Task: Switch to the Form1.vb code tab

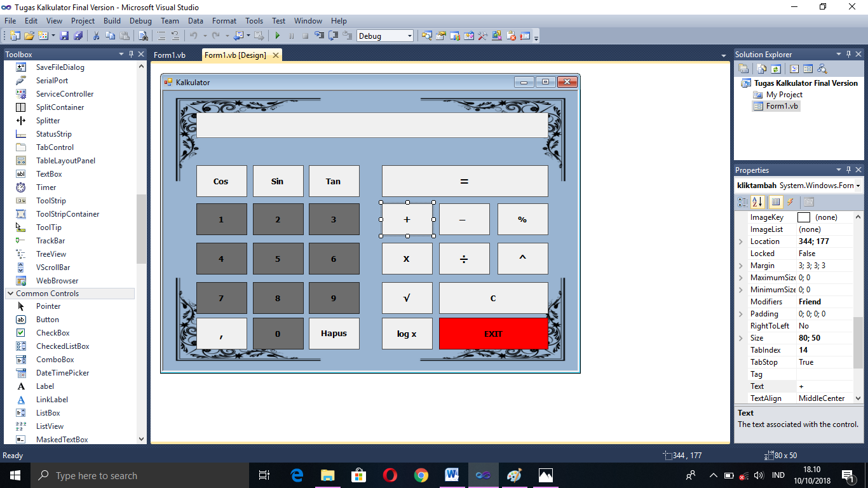Action: [170, 55]
